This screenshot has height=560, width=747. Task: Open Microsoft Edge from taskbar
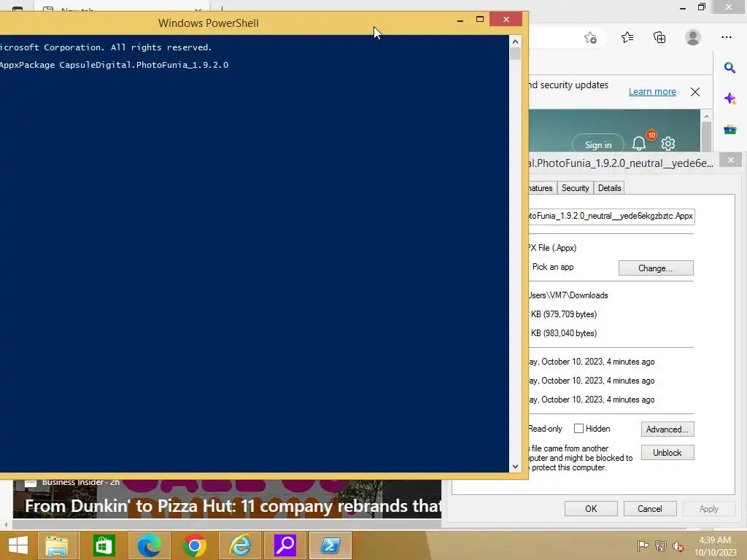tap(149, 545)
